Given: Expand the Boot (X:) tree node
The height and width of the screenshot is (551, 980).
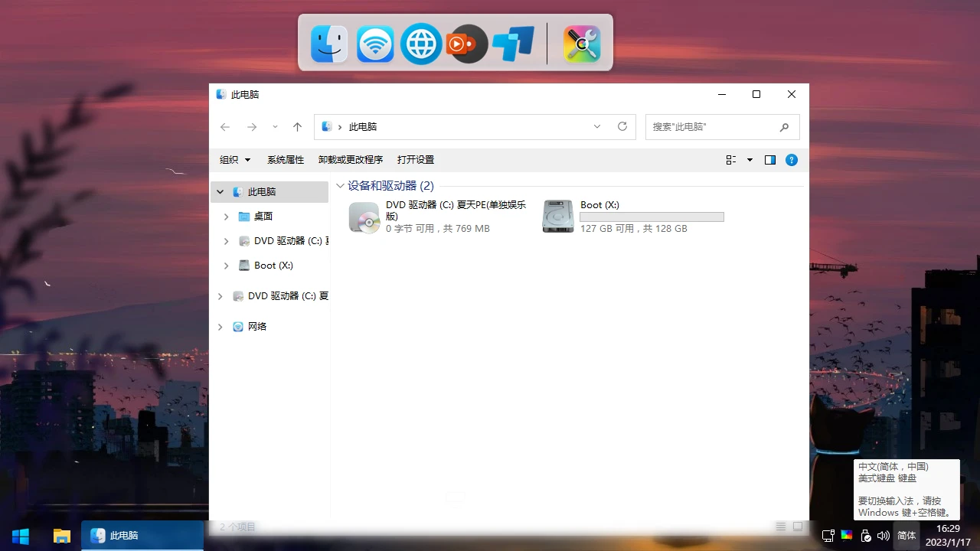Looking at the screenshot, I should (226, 266).
